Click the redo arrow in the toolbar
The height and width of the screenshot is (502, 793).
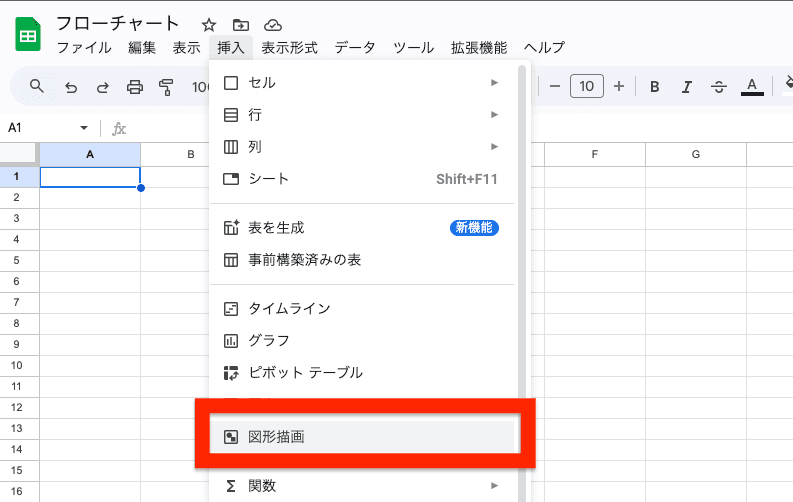tap(102, 87)
